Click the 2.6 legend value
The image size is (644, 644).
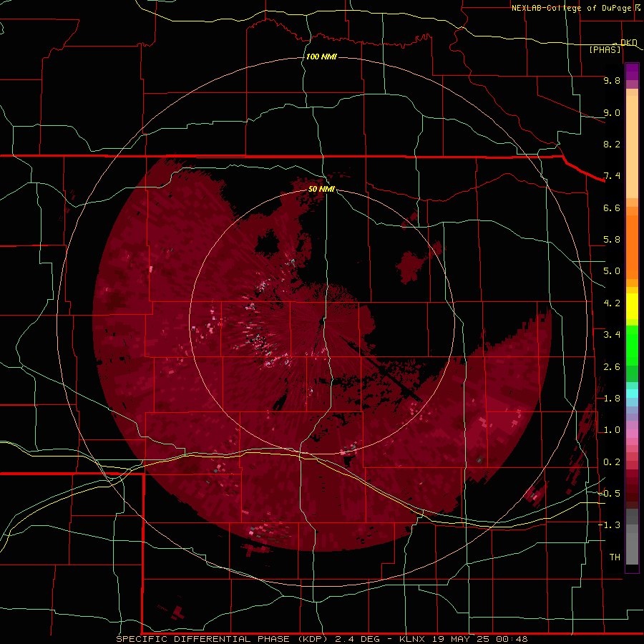point(612,367)
